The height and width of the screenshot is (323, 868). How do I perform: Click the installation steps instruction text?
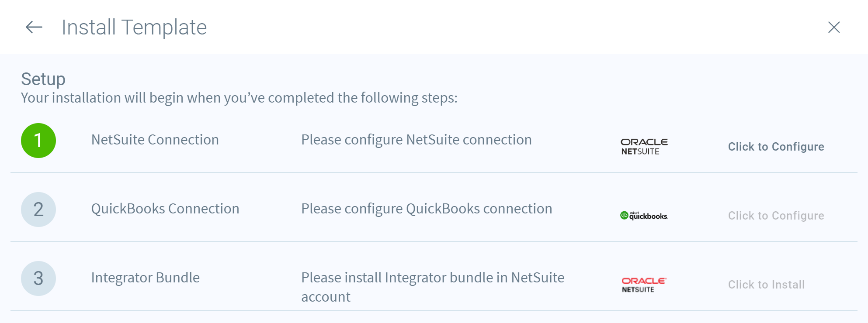[x=239, y=98]
